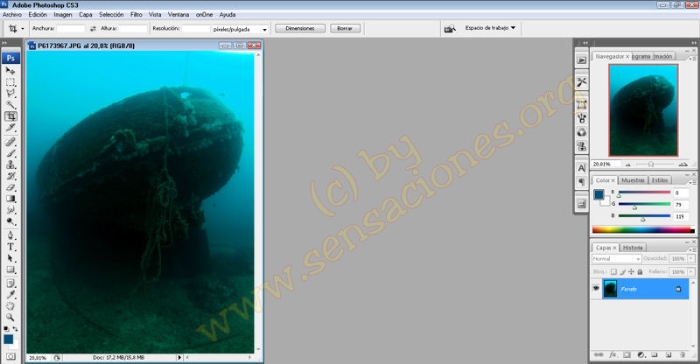Toggle lock transparent pixels in Capas
The height and width of the screenshot is (364, 700).
point(613,272)
